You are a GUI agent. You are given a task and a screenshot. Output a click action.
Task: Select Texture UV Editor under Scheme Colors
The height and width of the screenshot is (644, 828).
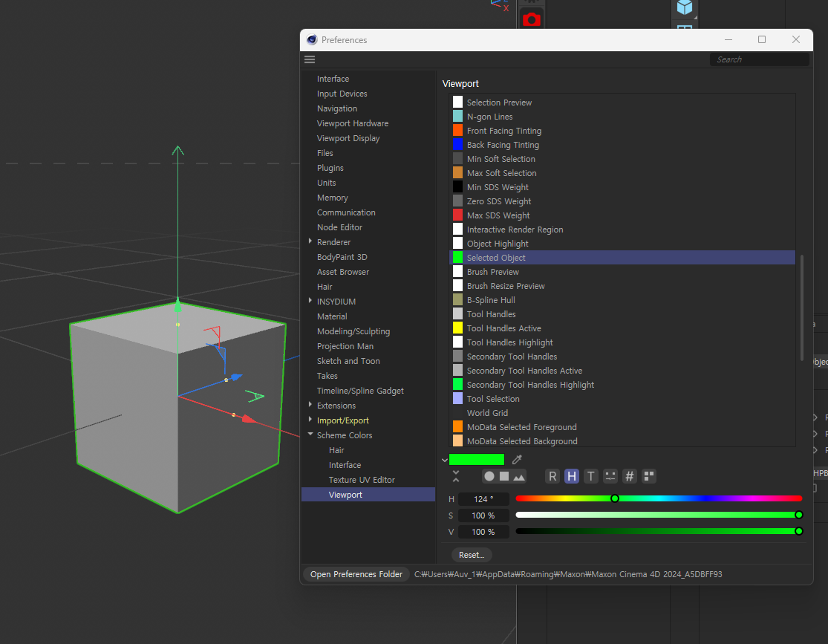(362, 480)
